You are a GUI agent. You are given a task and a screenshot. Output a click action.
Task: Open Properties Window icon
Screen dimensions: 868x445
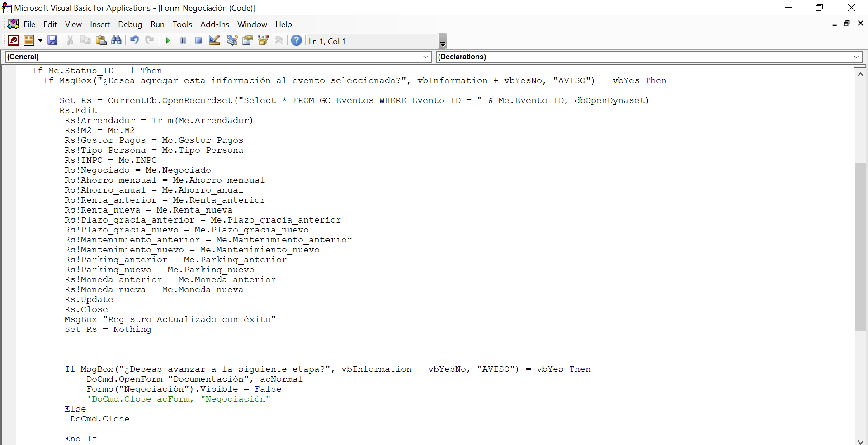(248, 41)
